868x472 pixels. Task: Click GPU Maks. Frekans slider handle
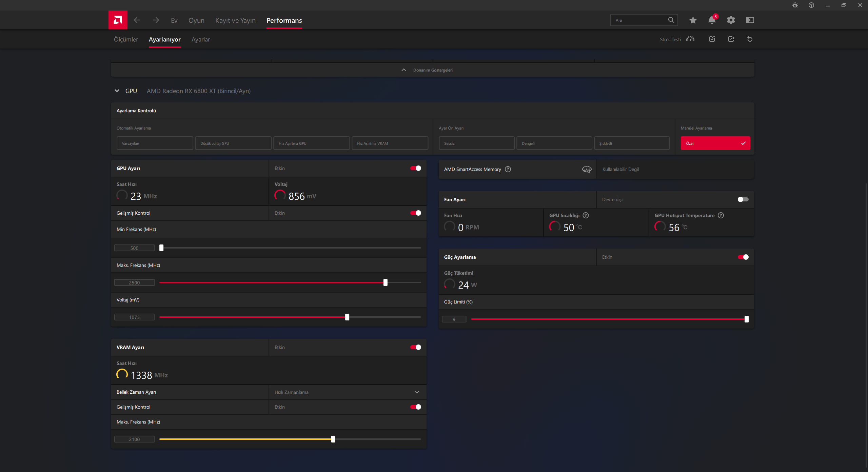click(x=386, y=282)
